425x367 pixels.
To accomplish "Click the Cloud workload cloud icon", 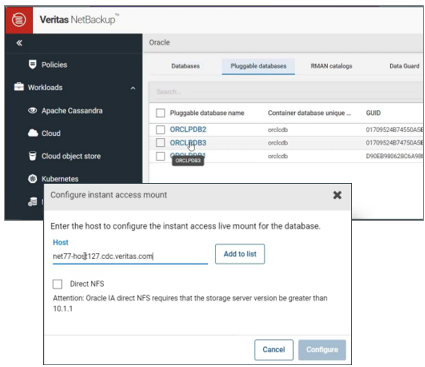I will (33, 133).
